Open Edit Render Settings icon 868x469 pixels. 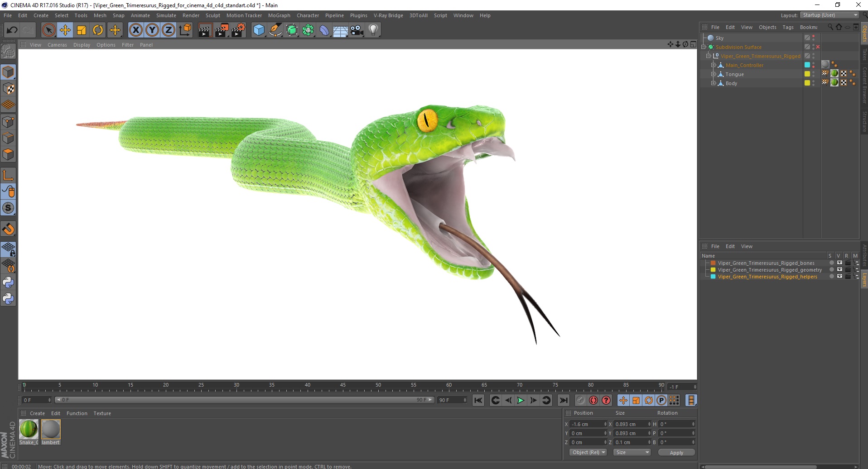[x=238, y=30]
